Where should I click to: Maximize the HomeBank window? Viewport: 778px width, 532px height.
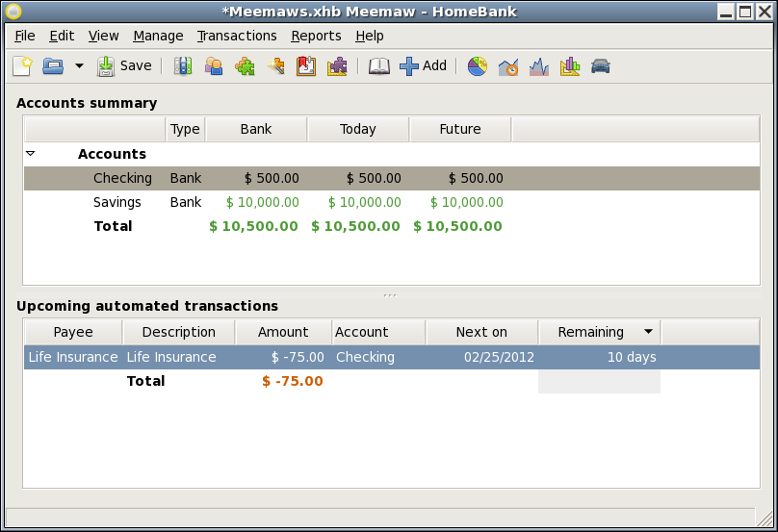pyautogui.click(x=745, y=12)
